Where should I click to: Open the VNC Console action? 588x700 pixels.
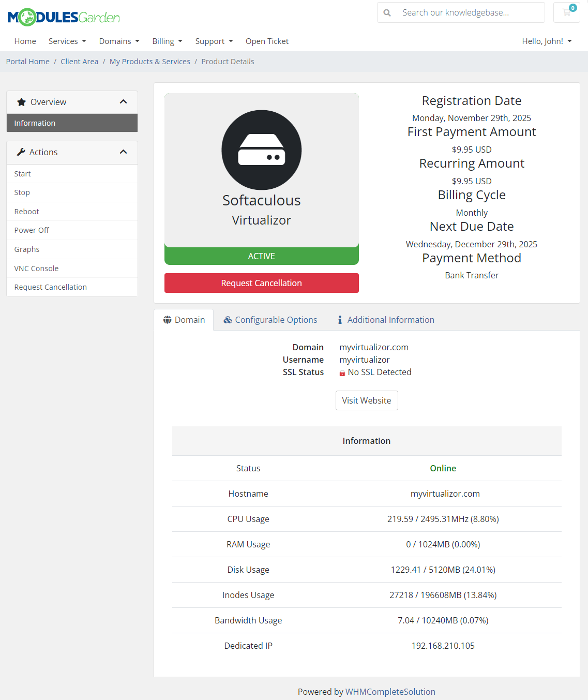click(x=36, y=268)
